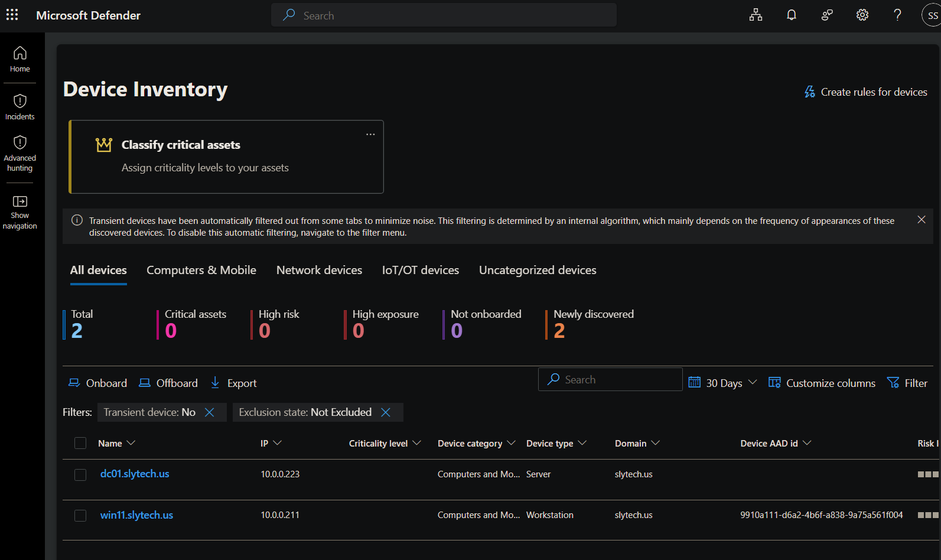Click IP address 10.0.0.223
The image size is (941, 560).
pos(280,474)
